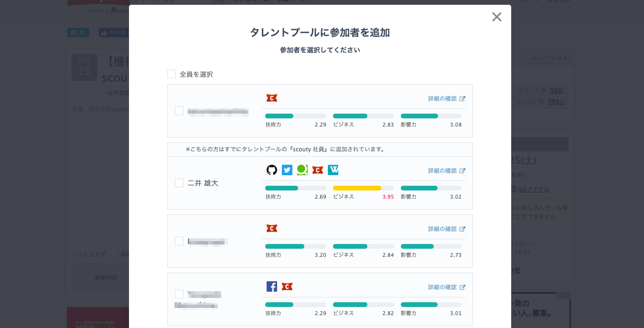The width and height of the screenshot is (644, 328).
Task: Open 二井 雄大's Wantedly icon
Action: [x=333, y=170]
